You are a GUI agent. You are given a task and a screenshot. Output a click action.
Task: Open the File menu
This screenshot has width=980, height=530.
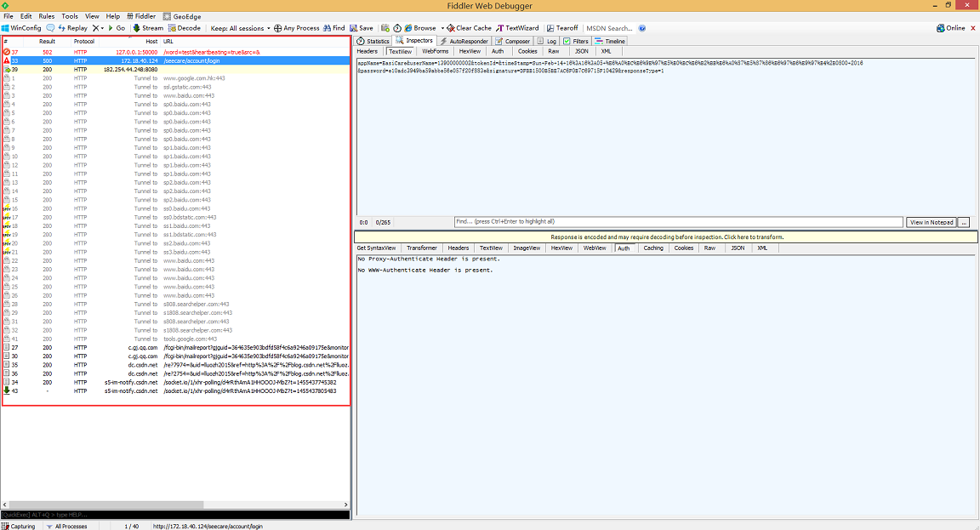(x=9, y=16)
